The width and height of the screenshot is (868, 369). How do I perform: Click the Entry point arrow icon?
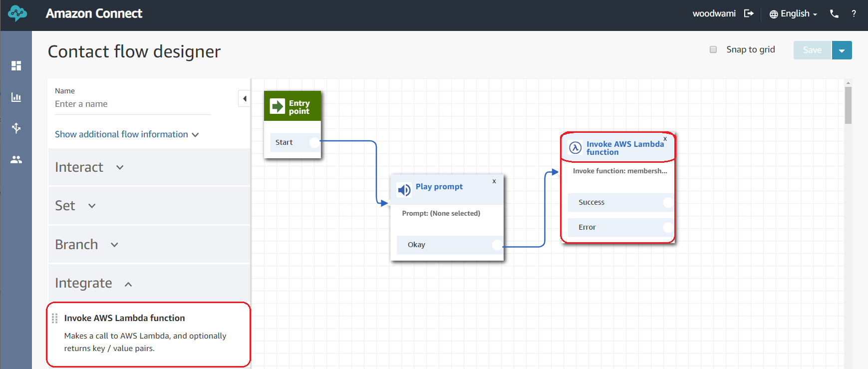coord(277,106)
